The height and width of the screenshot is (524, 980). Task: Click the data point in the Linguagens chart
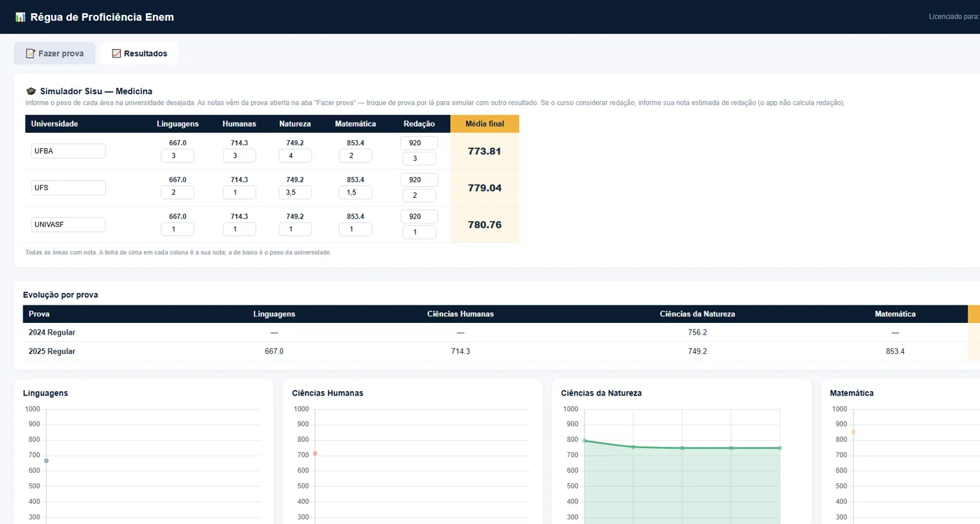pyautogui.click(x=46, y=460)
